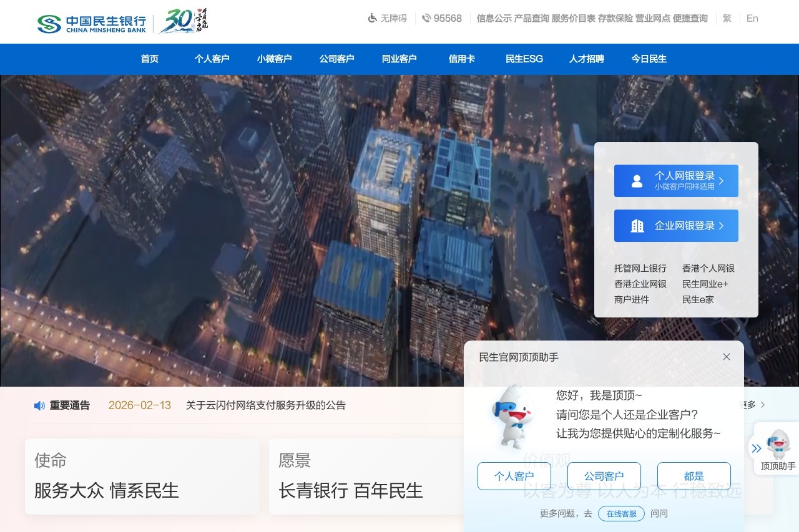Click the 服务大众 情系民生 text
Viewport: 799px width, 532px height.
click(107, 491)
